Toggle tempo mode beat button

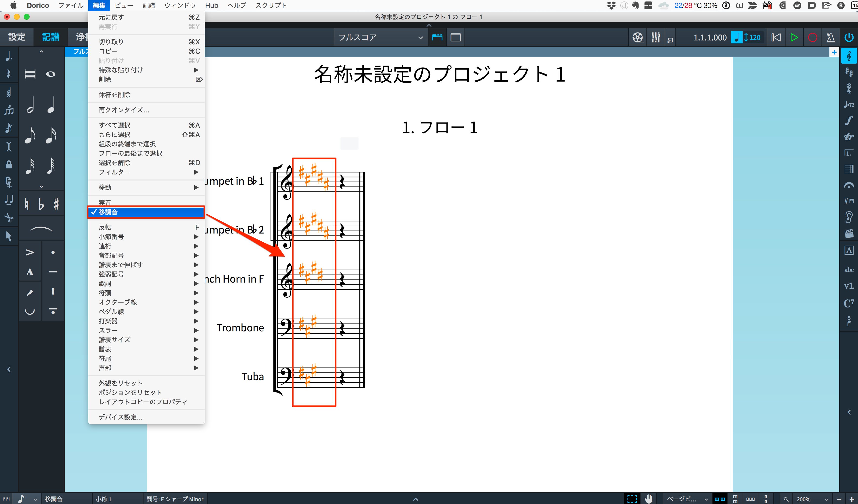point(736,37)
